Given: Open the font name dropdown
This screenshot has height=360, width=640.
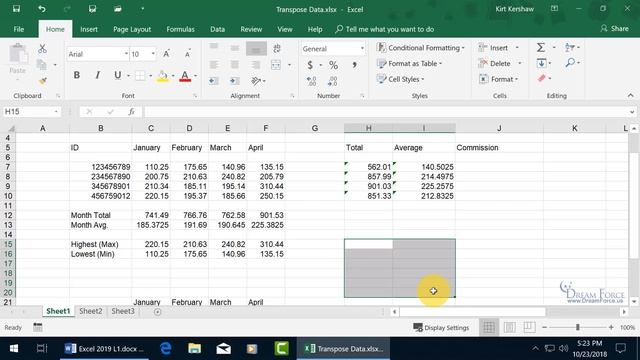Looking at the screenshot, I should click(x=126, y=54).
